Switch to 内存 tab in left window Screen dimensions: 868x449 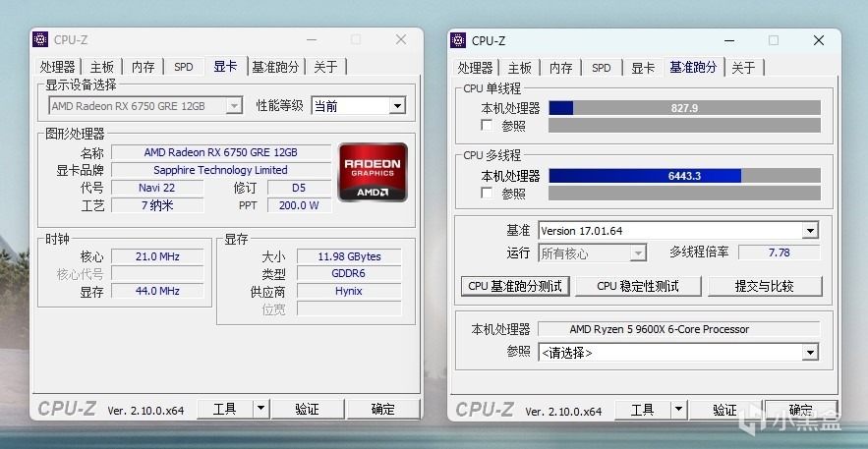click(x=143, y=68)
